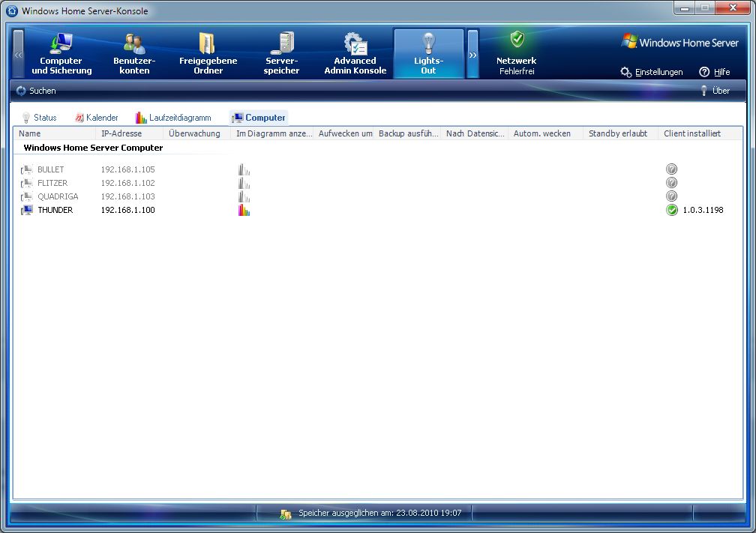Switch to the Computer sub-tab

click(259, 118)
